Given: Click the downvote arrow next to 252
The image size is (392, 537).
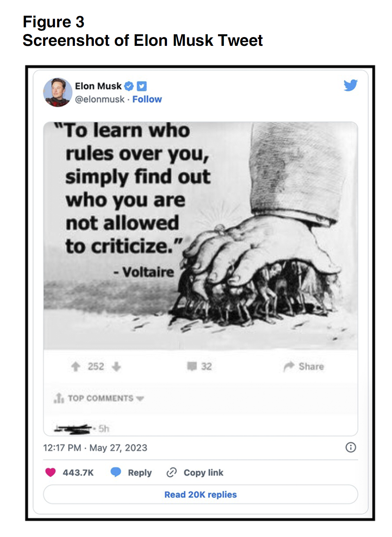Looking at the screenshot, I should pos(117,367).
